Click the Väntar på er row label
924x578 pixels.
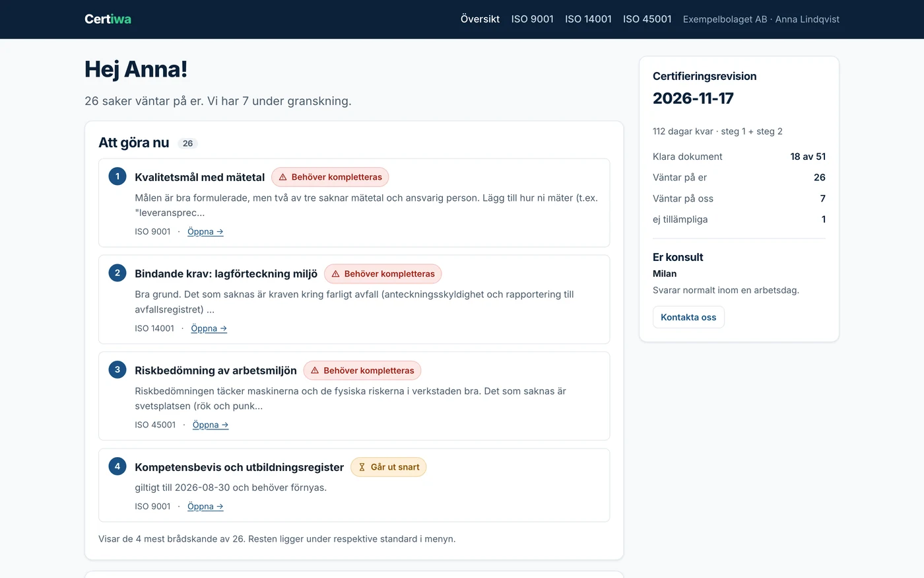[680, 178]
